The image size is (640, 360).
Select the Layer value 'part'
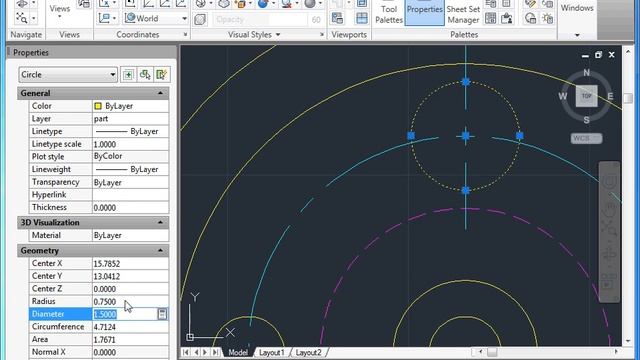[x=130, y=119]
